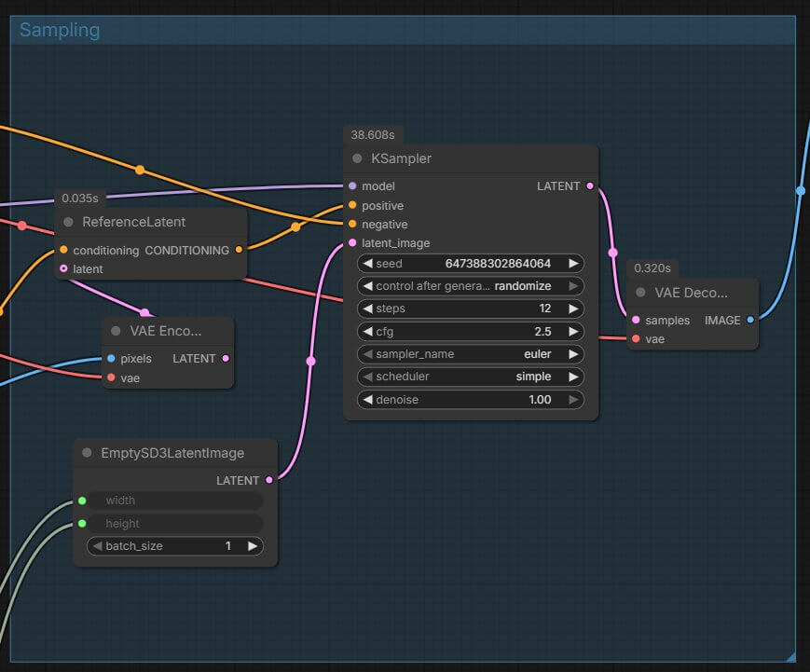Click EmptySD3LatentImage width input socket

point(82,501)
